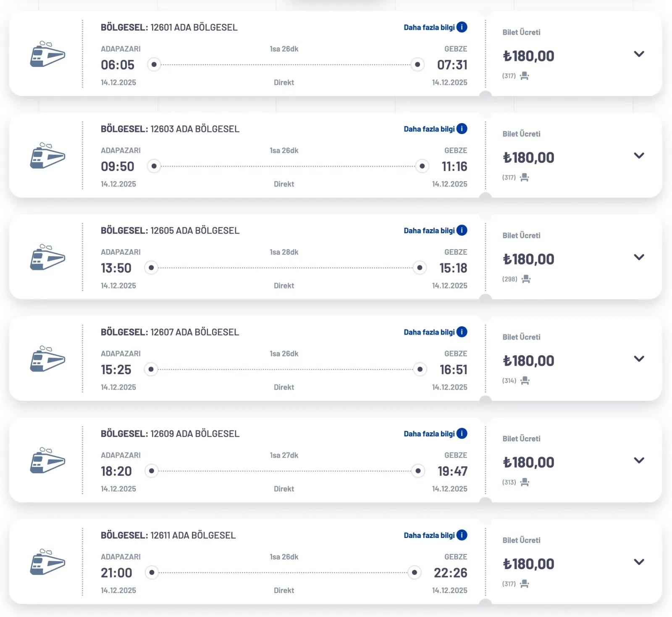
Task: Click the info icon for train 12609
Action: 462,433
